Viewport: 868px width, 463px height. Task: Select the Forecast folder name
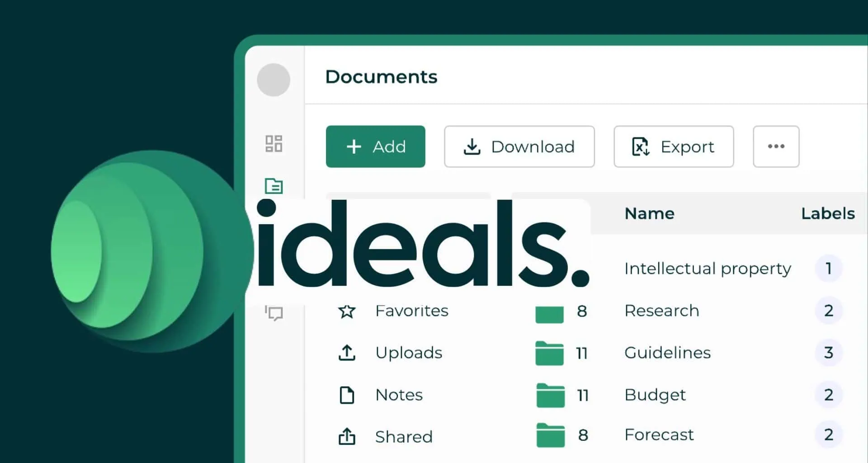click(659, 435)
